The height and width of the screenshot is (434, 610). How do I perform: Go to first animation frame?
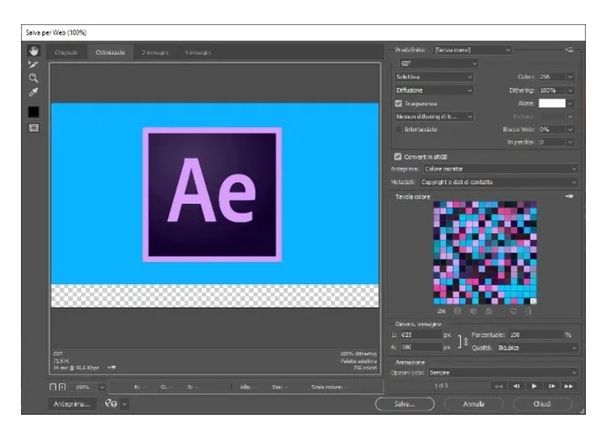coord(498,386)
